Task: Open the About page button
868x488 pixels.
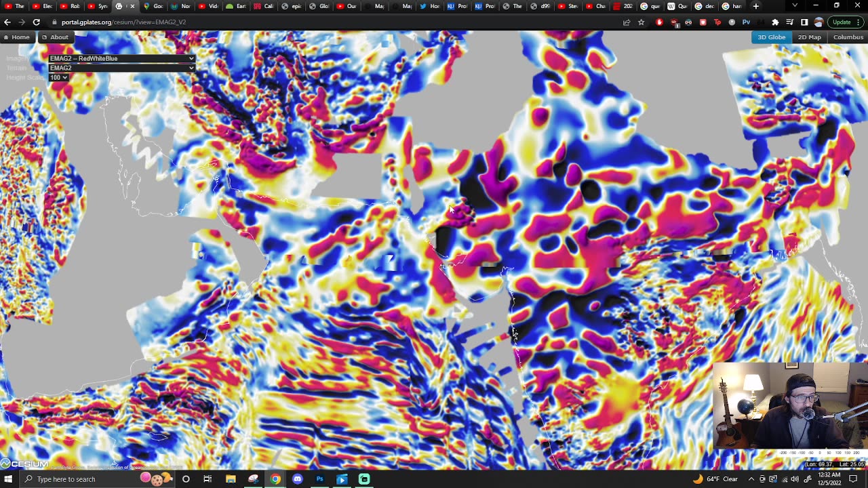Action: [55, 37]
